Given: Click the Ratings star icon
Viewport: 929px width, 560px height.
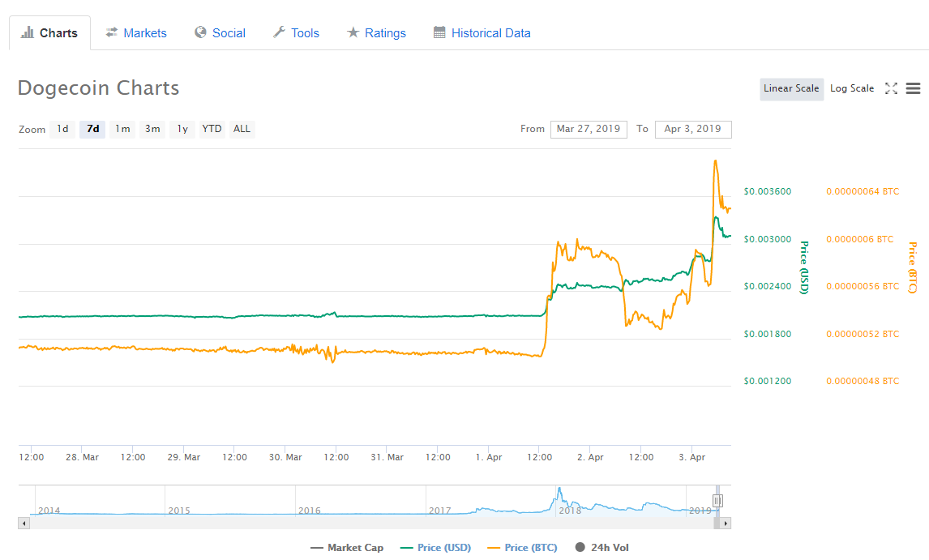Looking at the screenshot, I should tap(353, 33).
